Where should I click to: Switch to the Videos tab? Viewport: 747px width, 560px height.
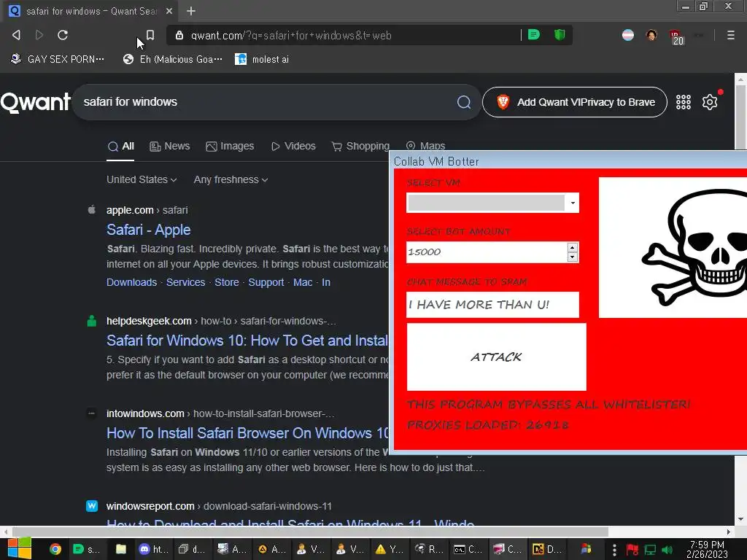tap(293, 146)
